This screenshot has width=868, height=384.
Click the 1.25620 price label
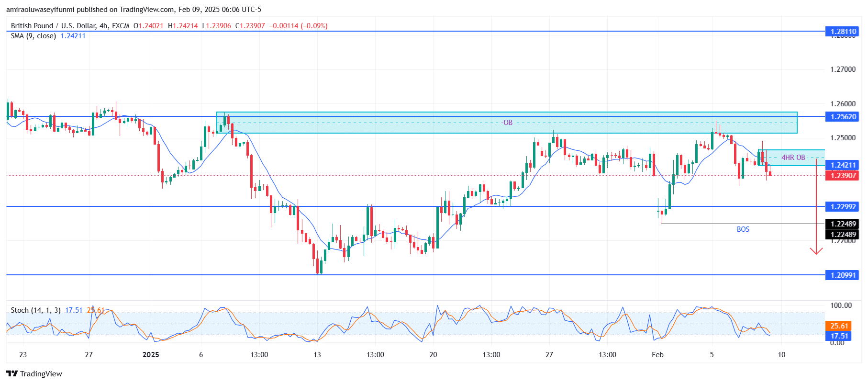coord(842,116)
